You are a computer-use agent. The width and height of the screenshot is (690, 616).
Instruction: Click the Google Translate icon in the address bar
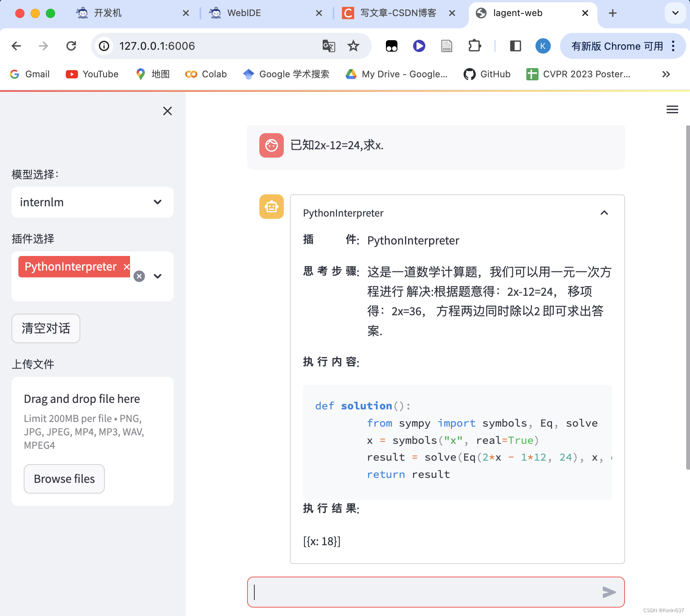click(x=329, y=46)
